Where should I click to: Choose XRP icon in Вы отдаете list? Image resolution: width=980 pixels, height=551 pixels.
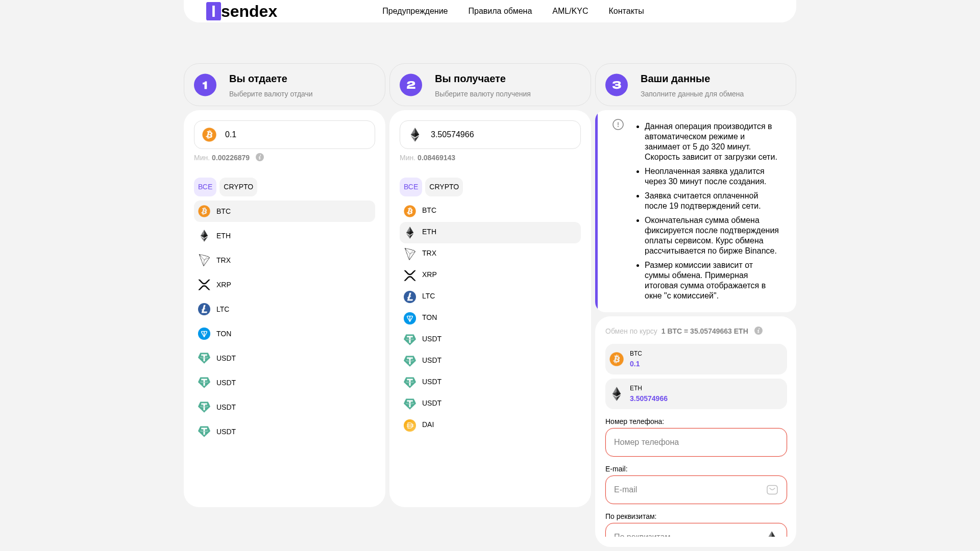tap(204, 285)
